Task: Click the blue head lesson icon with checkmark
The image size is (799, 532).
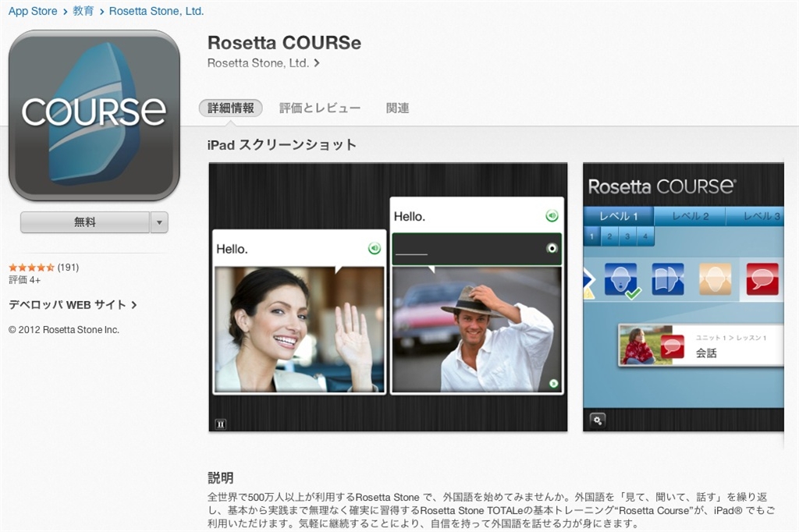Action: (x=621, y=279)
